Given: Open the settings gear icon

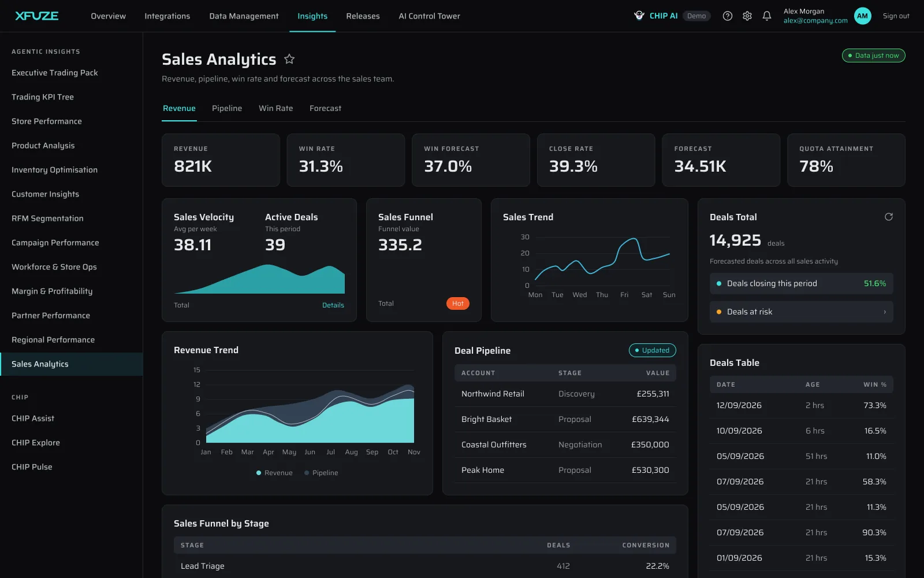Looking at the screenshot, I should 747,16.
